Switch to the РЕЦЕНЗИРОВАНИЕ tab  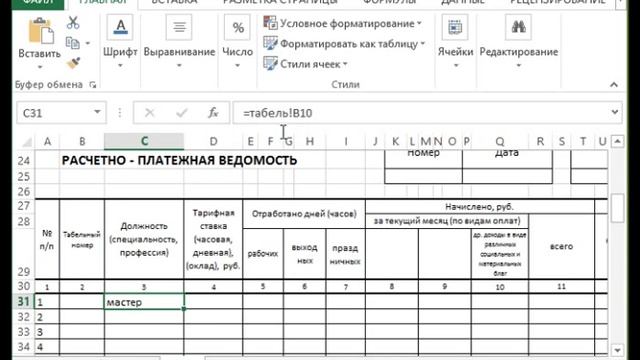(x=558, y=2)
